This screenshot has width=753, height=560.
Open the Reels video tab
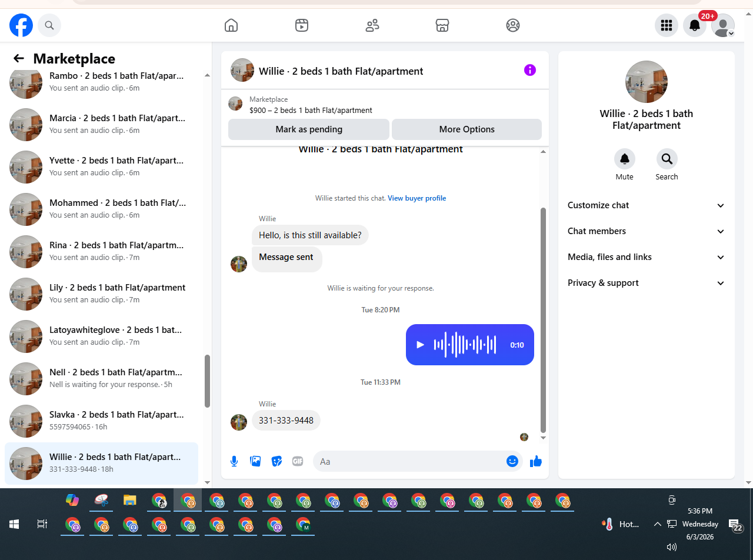302,25
